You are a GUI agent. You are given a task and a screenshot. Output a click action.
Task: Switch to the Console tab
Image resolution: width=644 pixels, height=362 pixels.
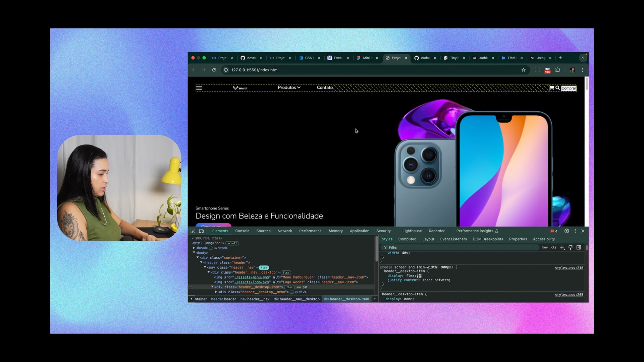coord(242,231)
